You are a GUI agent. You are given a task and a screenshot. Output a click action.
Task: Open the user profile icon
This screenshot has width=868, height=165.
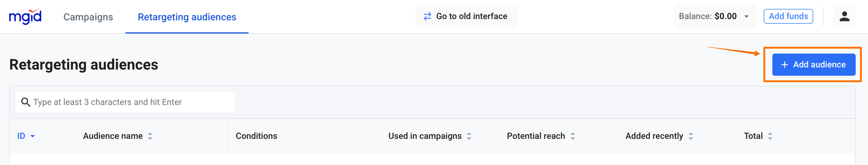[844, 16]
